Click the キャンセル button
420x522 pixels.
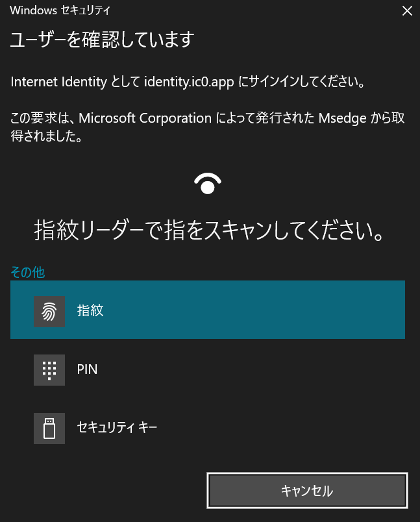point(307,490)
